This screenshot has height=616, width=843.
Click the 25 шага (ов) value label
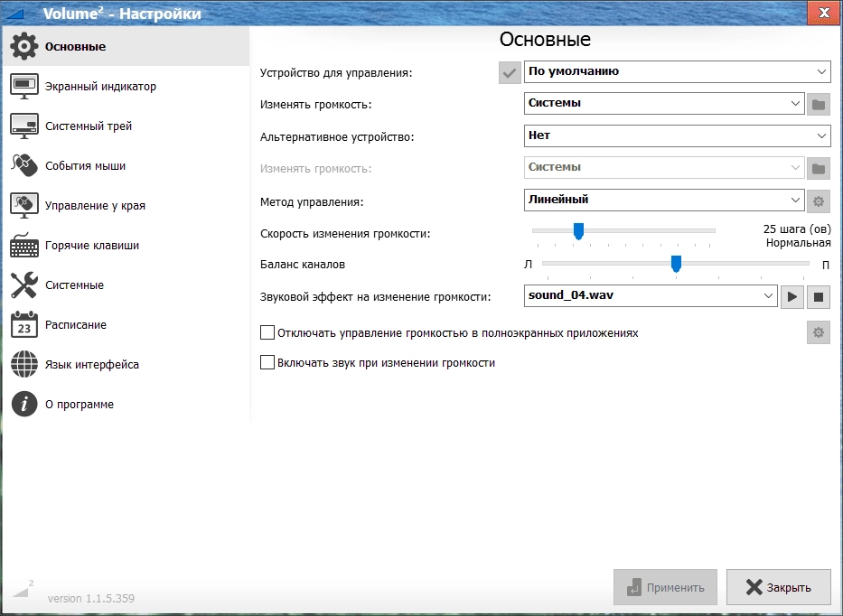(x=797, y=229)
